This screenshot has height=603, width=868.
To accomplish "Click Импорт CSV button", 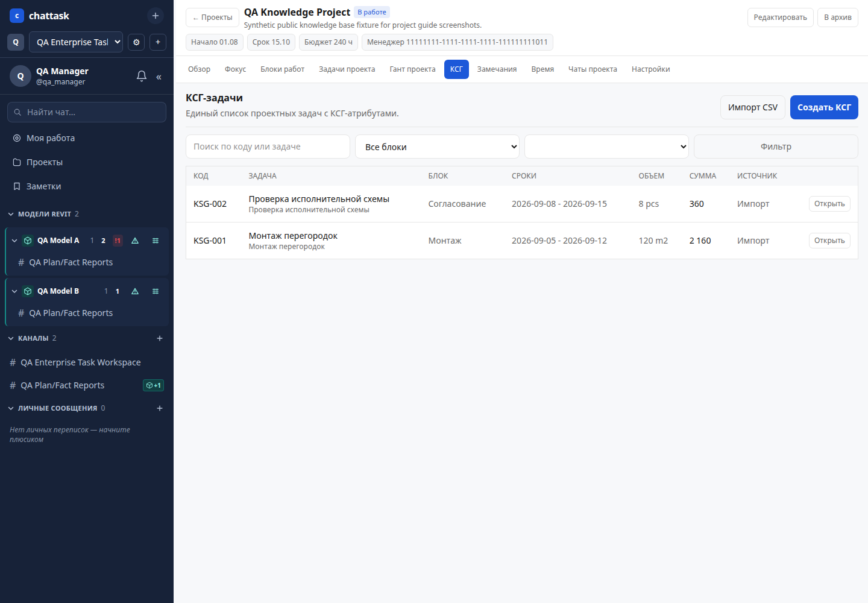I will (752, 107).
